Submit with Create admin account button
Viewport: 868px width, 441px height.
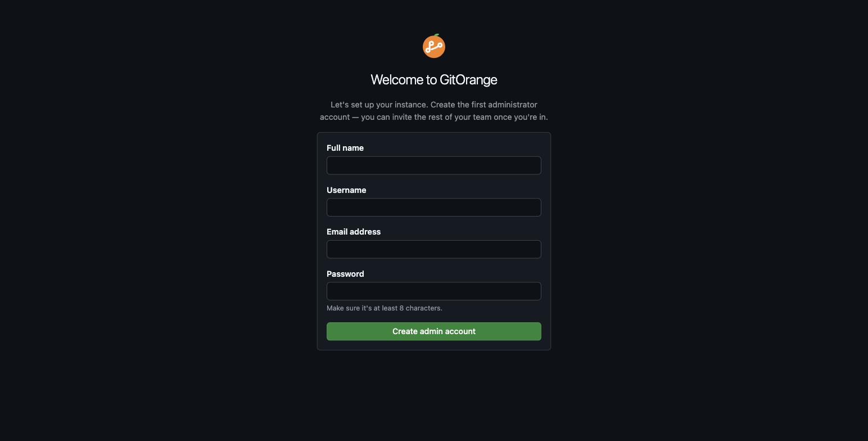(434, 331)
